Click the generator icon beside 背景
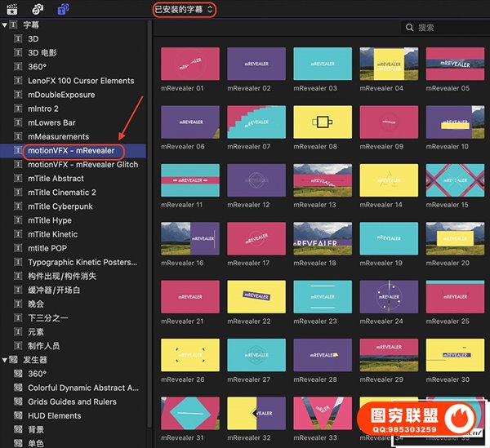 (18, 429)
